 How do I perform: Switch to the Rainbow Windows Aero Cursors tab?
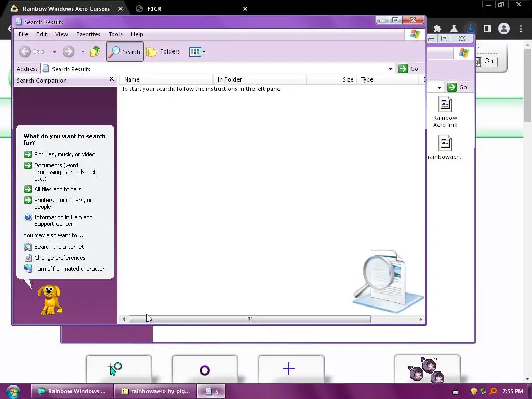(x=66, y=9)
